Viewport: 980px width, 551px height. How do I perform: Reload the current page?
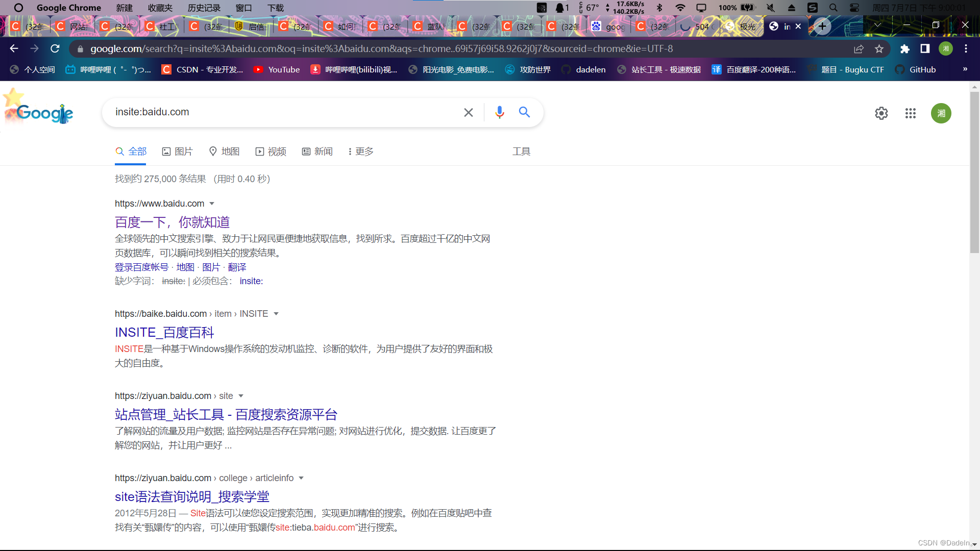click(x=55, y=49)
